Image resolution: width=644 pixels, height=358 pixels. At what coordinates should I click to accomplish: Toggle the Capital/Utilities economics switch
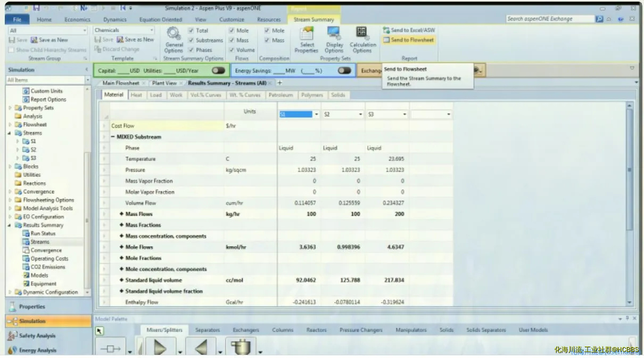tap(218, 70)
